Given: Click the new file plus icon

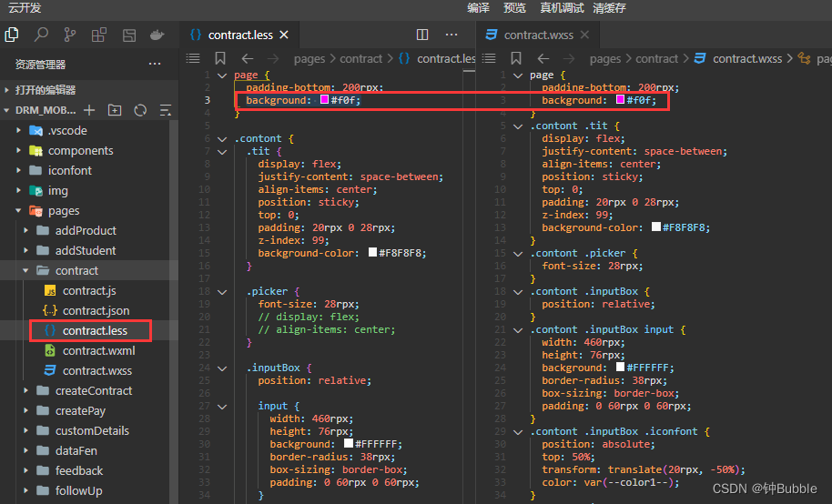Looking at the screenshot, I should click(x=89, y=110).
